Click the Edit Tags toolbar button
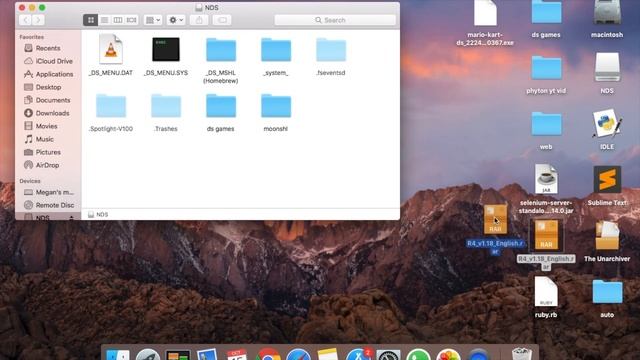640x360 pixels. [x=222, y=20]
